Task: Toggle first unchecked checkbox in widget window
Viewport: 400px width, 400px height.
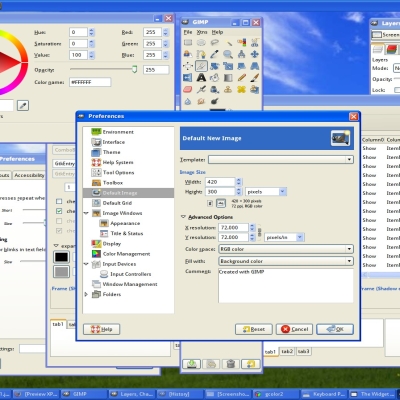Action: (59, 201)
